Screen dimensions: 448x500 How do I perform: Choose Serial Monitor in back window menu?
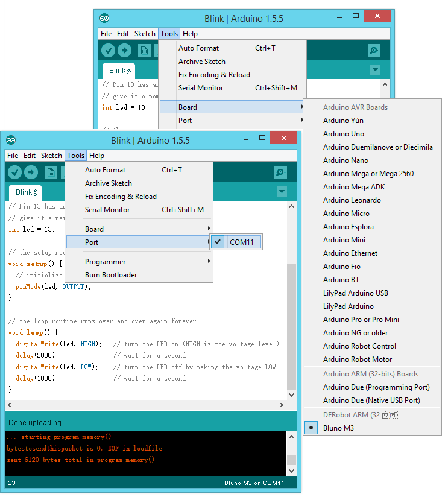pyautogui.click(x=233, y=88)
